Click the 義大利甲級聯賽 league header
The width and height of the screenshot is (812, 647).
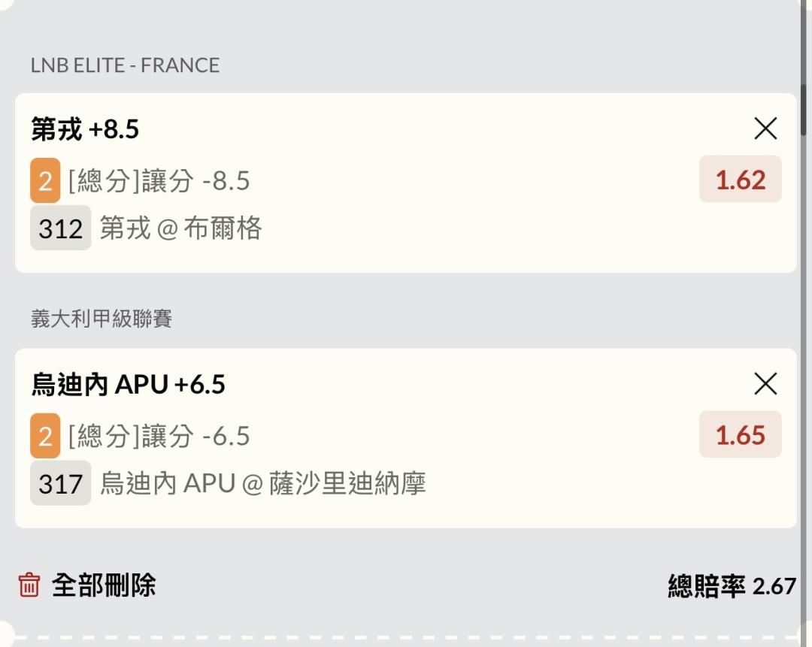(101, 319)
